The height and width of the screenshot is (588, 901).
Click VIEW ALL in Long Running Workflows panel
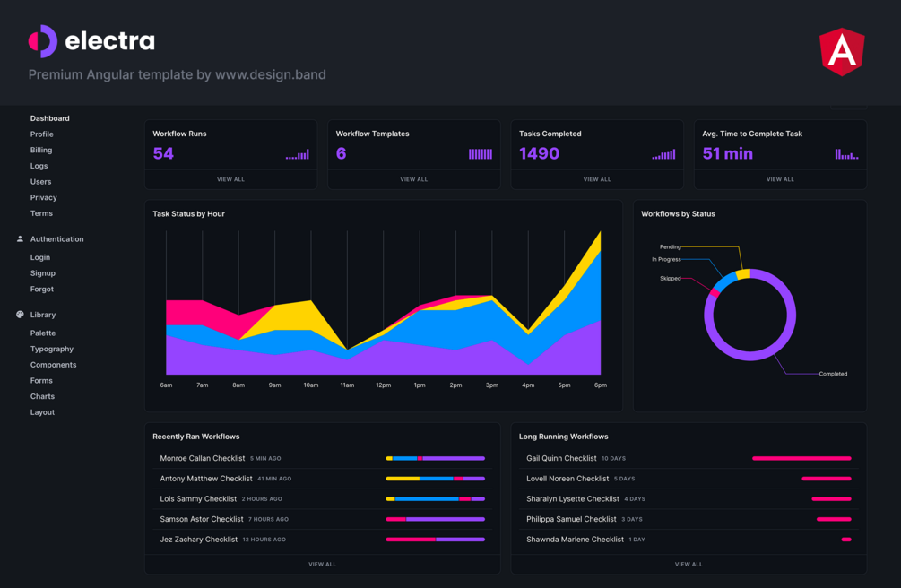[689, 564]
